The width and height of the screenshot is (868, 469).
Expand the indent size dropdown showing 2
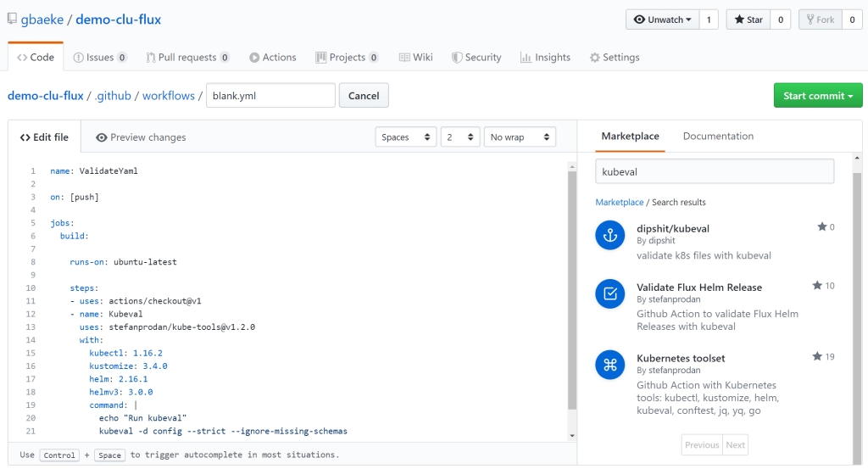coord(459,137)
